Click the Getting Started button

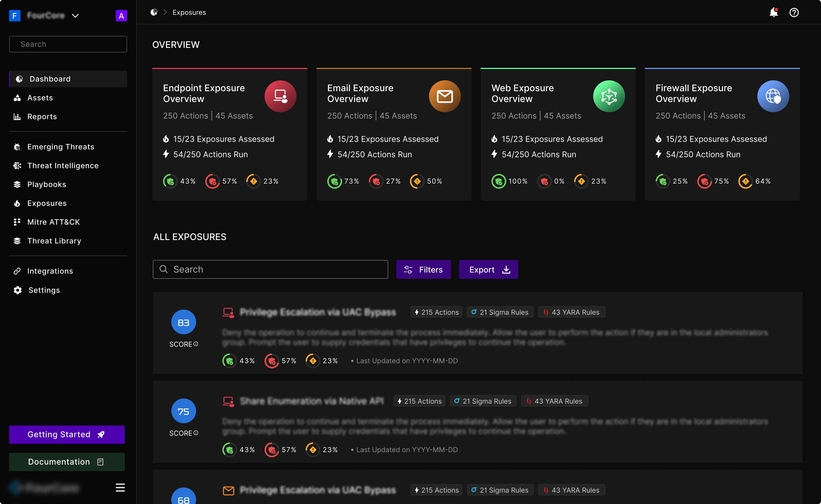click(x=67, y=434)
